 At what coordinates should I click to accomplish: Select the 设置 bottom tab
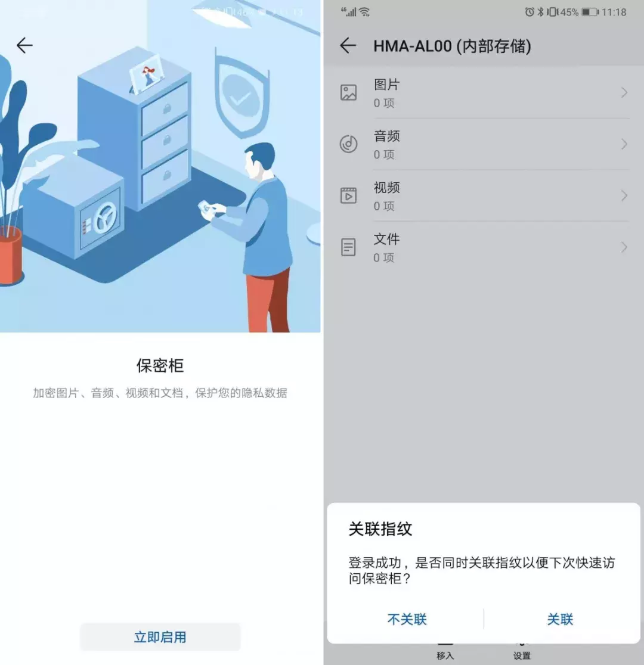click(x=522, y=653)
